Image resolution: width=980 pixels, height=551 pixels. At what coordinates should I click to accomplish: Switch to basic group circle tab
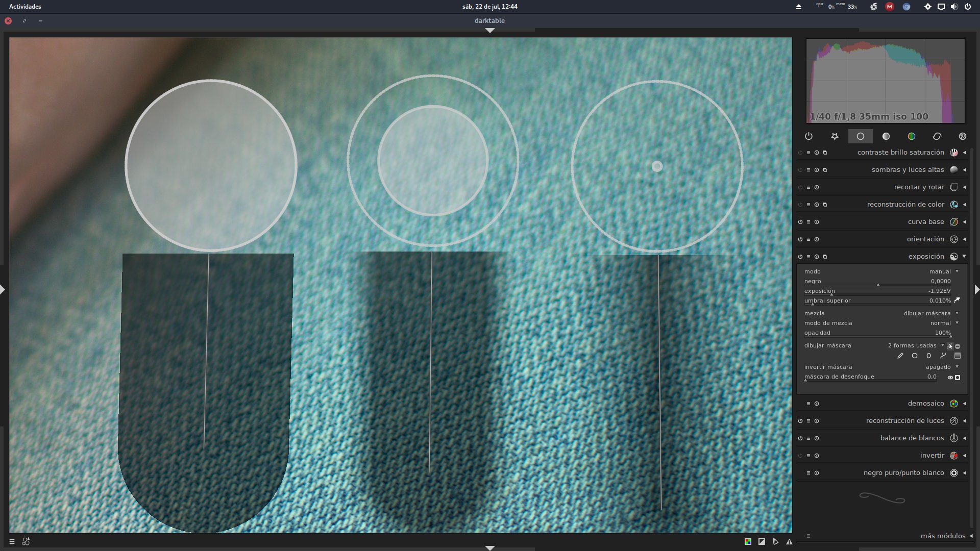861,136
